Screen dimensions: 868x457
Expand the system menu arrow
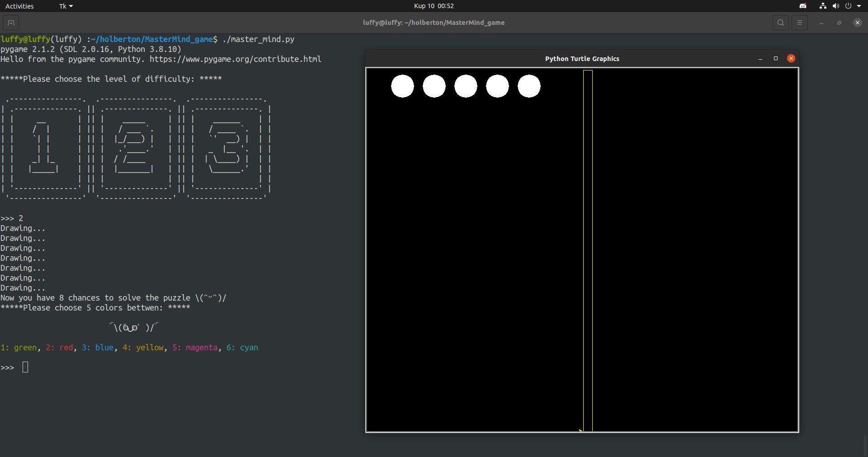click(859, 6)
